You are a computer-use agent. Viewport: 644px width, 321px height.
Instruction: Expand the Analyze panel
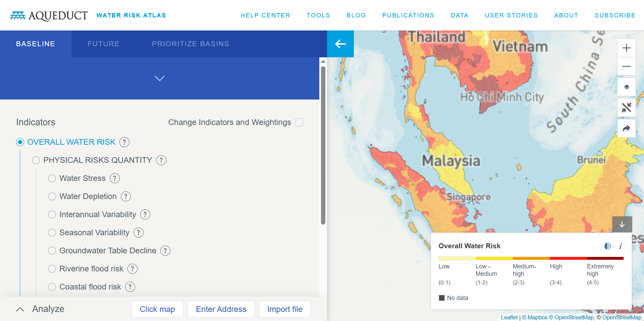click(20, 309)
